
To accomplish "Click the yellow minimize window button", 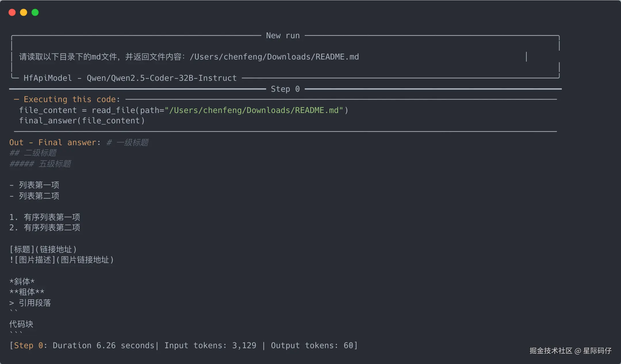I will coord(24,12).
